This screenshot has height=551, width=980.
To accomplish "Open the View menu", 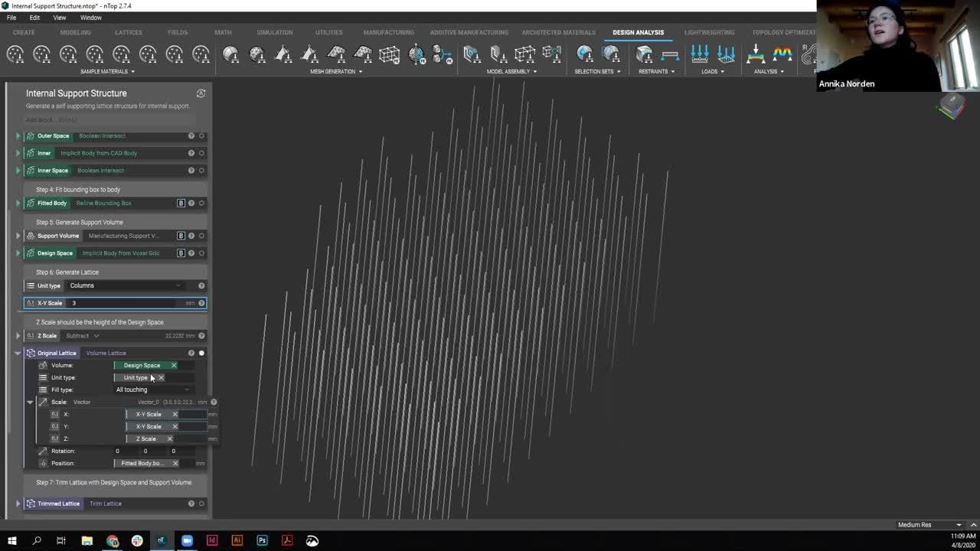I will point(59,18).
